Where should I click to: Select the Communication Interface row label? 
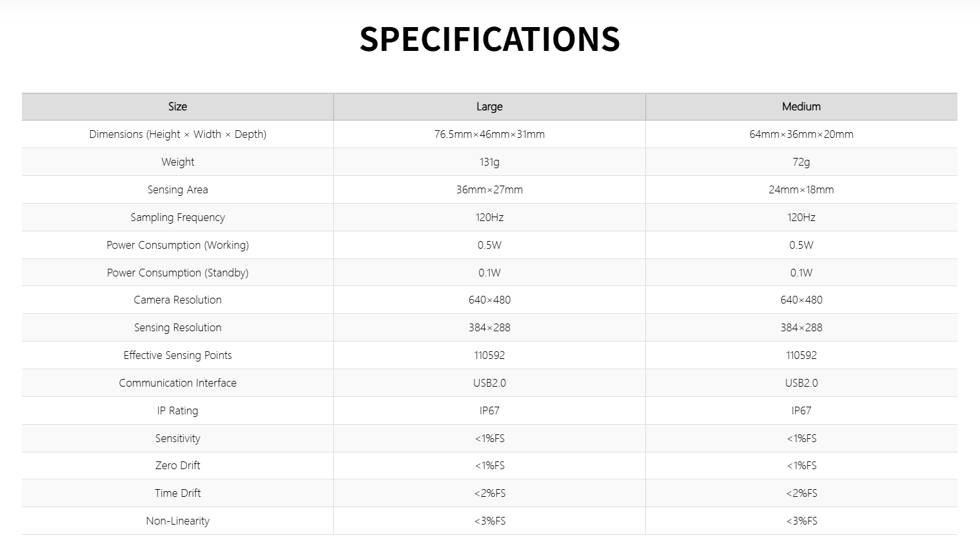coord(177,383)
